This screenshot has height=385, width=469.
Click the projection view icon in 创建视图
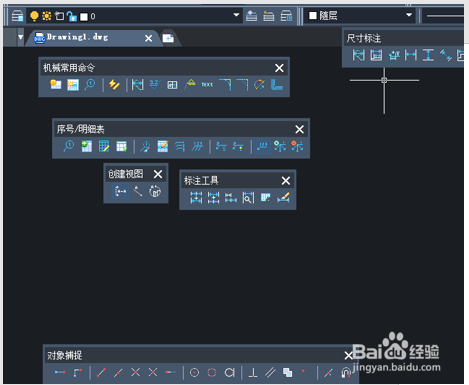[120, 191]
